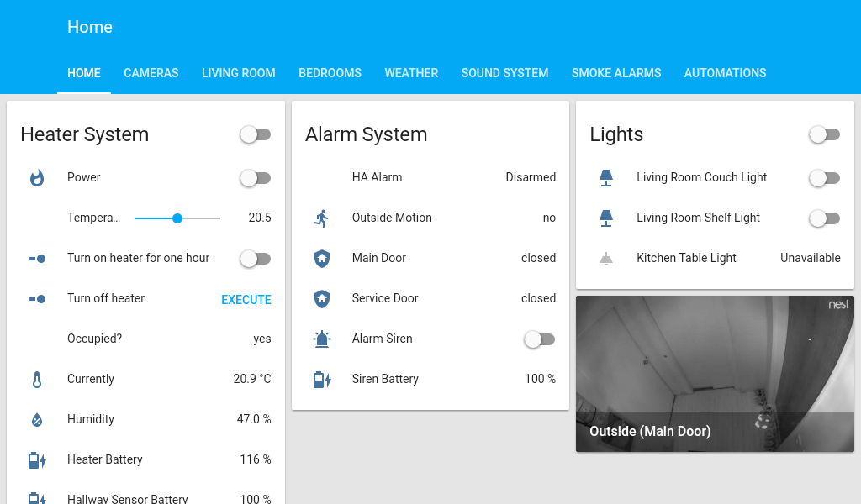Toggle the Heater System group switch
This screenshot has height=504, width=861.
pyautogui.click(x=255, y=134)
